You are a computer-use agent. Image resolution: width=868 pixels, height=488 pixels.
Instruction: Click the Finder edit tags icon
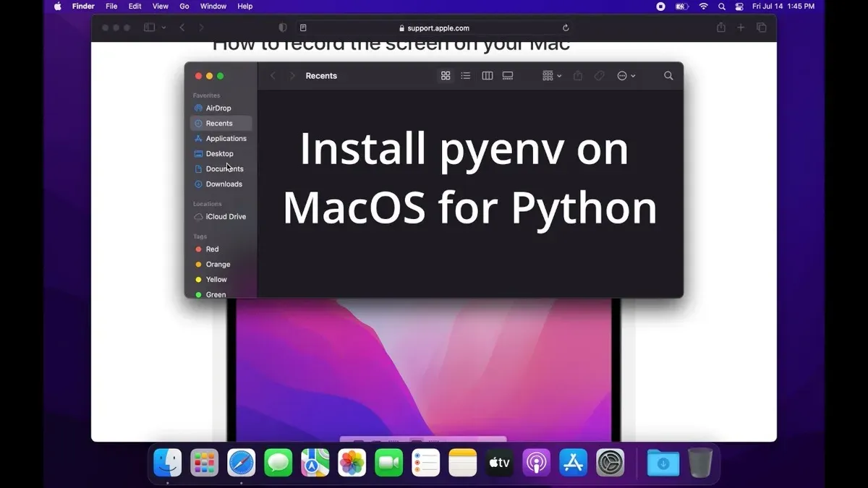point(600,76)
